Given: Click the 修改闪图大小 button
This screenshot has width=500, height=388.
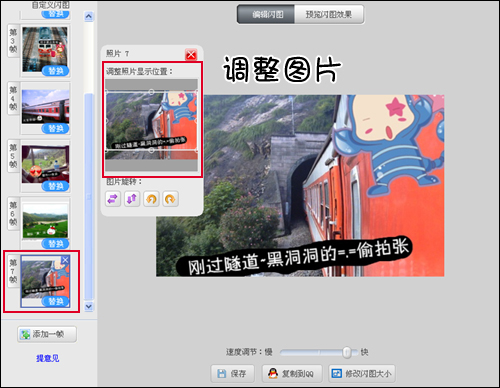Looking at the screenshot, I should [362, 373].
